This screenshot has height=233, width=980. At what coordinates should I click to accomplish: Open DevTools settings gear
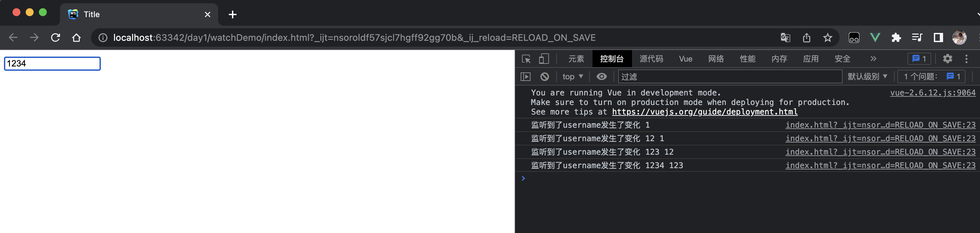pos(947,59)
